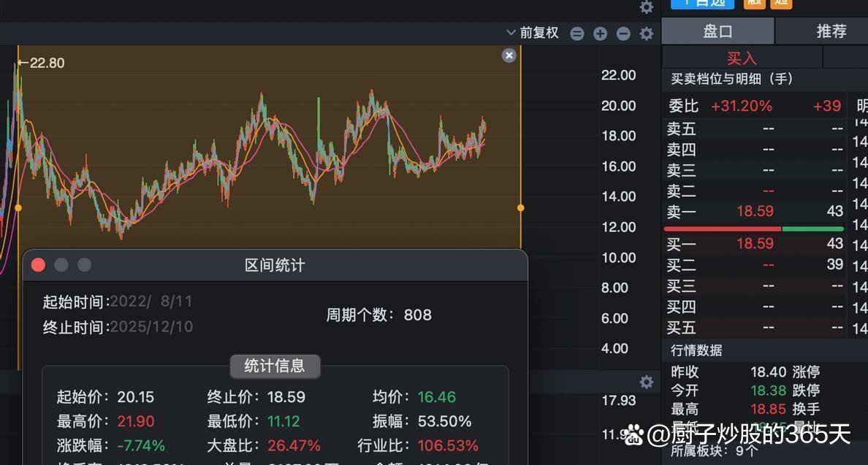Open the topmost settings gear icon
Image resolution: width=868 pixels, height=465 pixels.
click(x=646, y=7)
